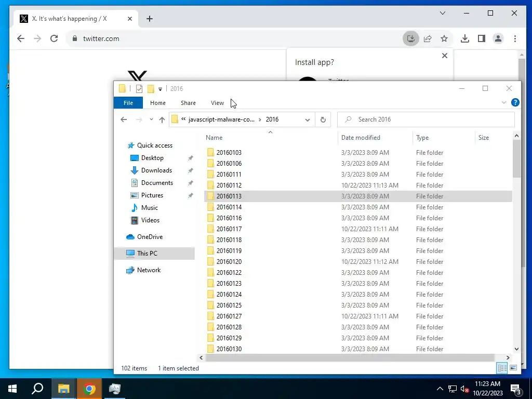532x399 pixels.
Task: Open Chrome profile avatar icon
Action: (x=498, y=38)
